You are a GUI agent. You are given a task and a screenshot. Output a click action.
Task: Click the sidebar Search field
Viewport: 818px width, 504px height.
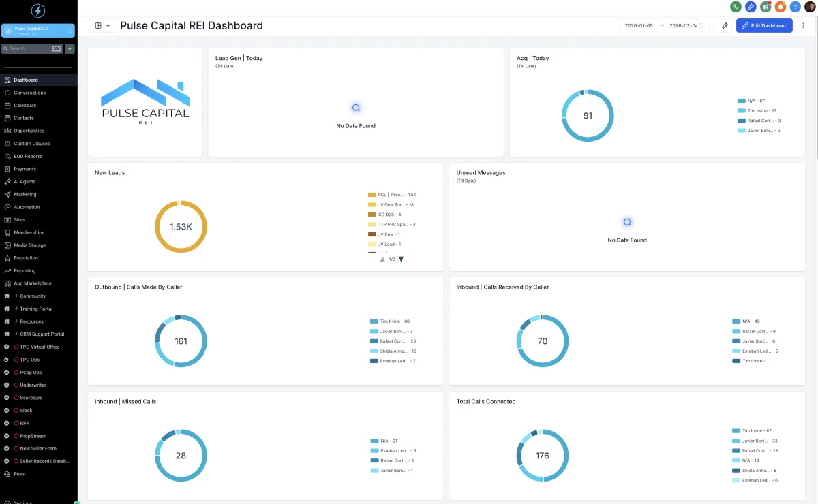(x=32, y=48)
